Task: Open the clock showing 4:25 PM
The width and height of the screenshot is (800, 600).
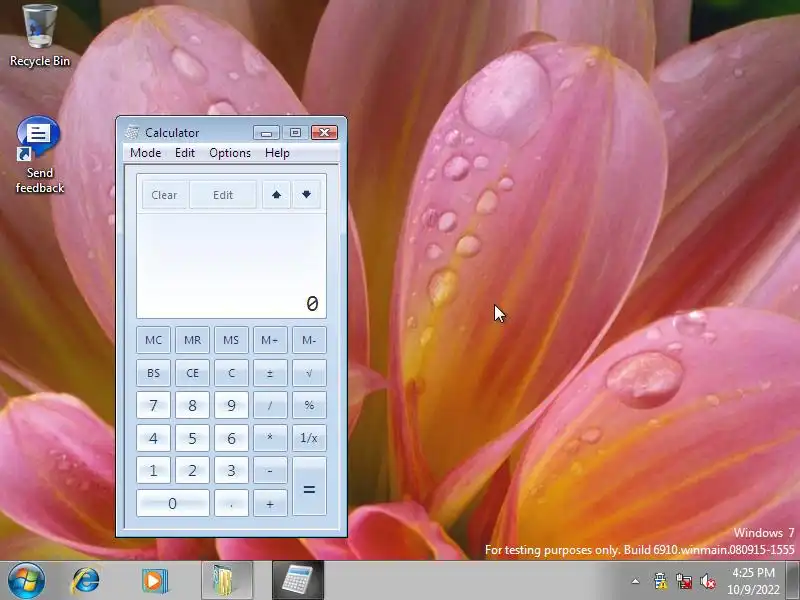Action: coord(753,581)
